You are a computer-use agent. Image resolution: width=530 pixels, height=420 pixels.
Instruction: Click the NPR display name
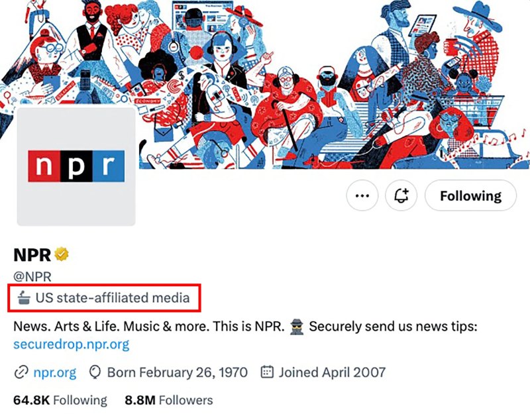pyautogui.click(x=32, y=254)
